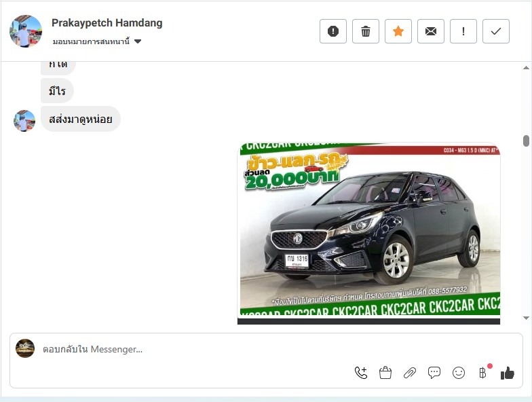Mark conversation as spam with exclamation circle icon
The height and width of the screenshot is (402, 532).
pyautogui.click(x=332, y=31)
